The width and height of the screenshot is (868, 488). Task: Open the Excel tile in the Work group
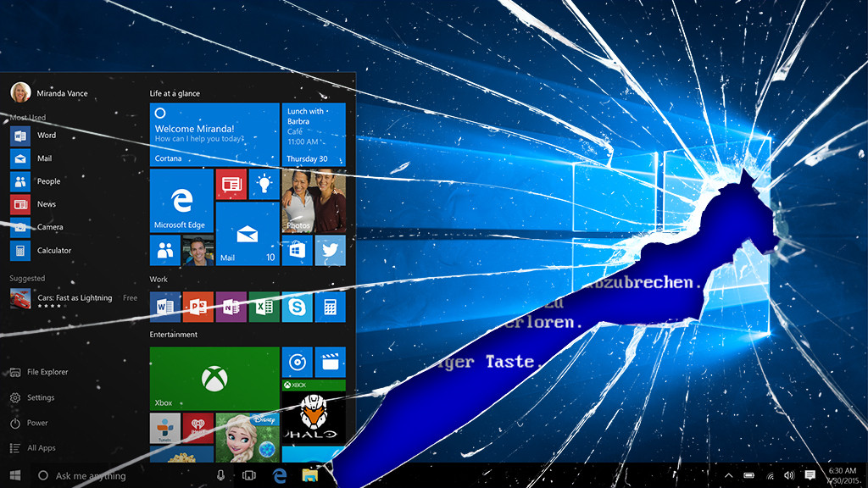pyautogui.click(x=264, y=307)
